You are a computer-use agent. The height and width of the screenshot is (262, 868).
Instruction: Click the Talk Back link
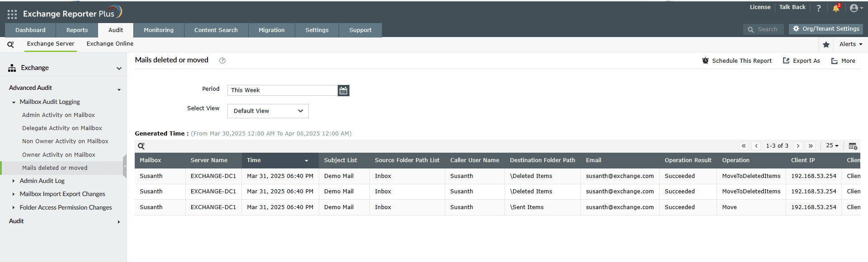[792, 7]
